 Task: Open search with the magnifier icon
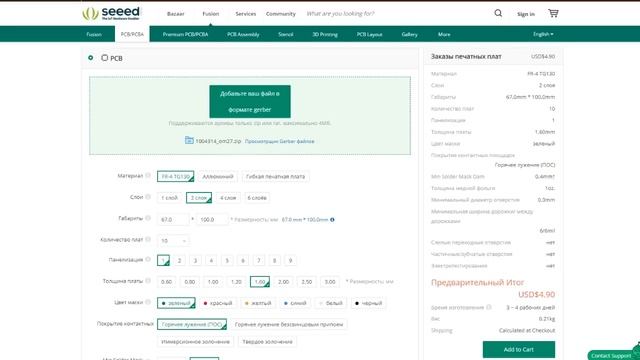click(498, 13)
